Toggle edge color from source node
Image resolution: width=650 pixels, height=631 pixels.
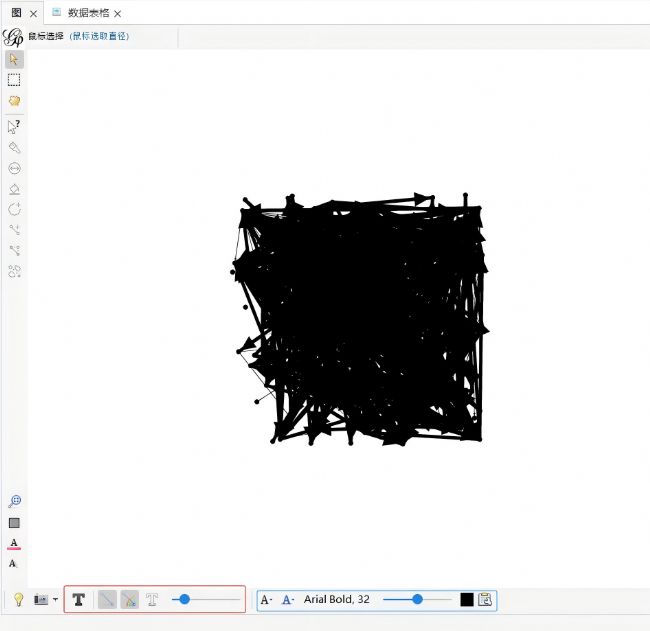(129, 600)
